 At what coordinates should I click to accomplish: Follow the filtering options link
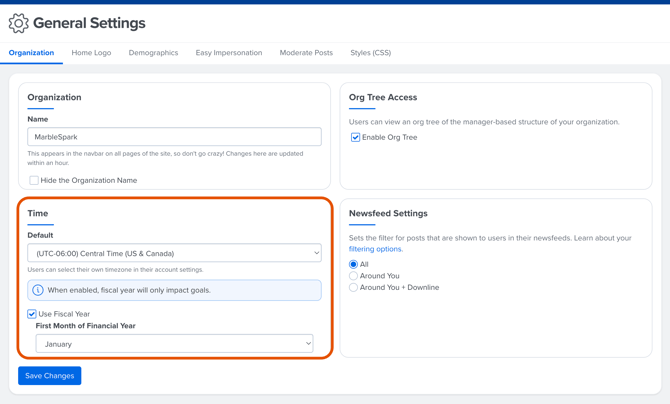(375, 249)
